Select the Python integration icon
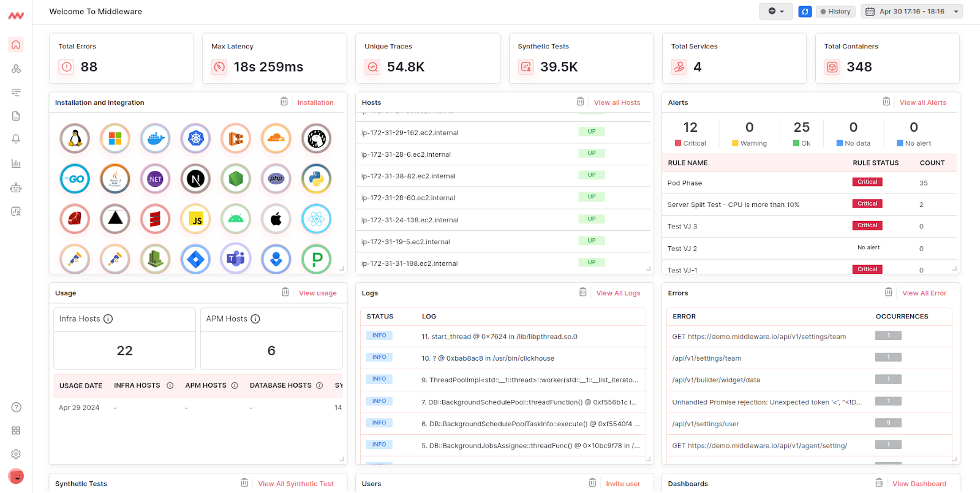 tap(316, 179)
